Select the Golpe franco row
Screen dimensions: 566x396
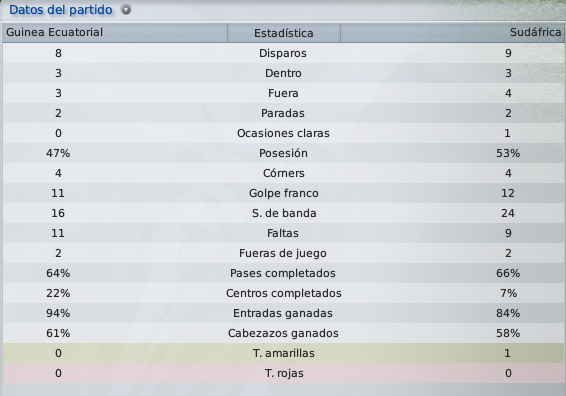pos(283,193)
